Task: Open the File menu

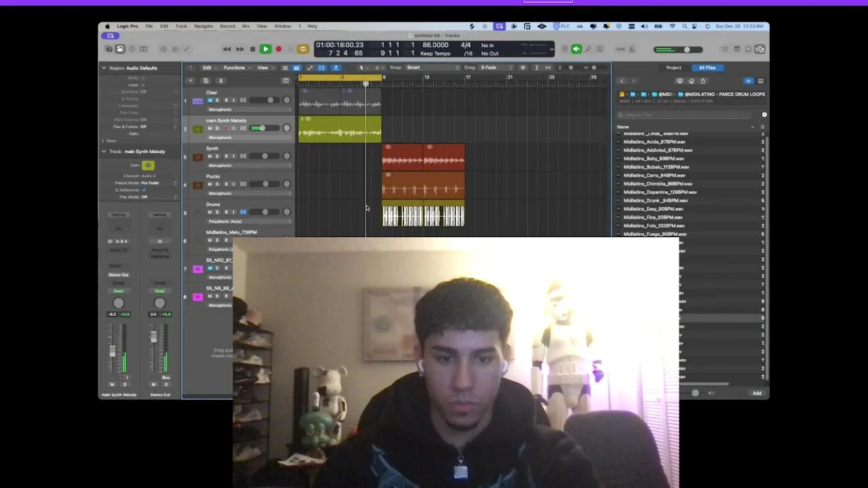Action: (x=149, y=26)
